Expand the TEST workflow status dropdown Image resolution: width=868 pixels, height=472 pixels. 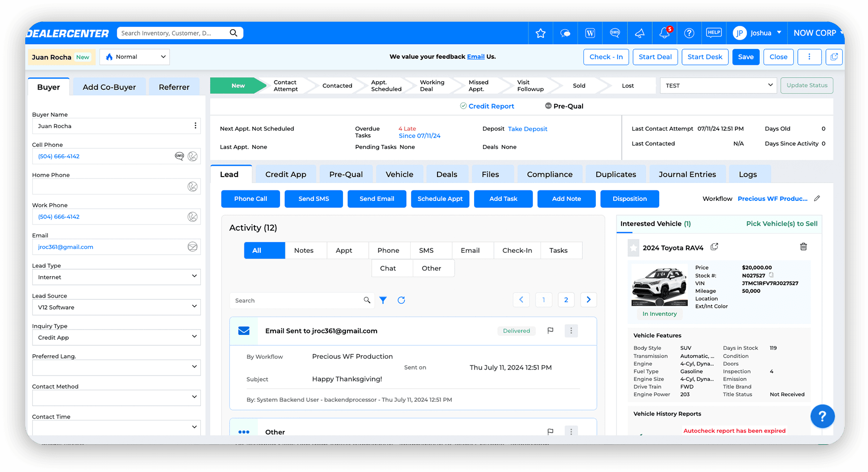[x=770, y=85]
